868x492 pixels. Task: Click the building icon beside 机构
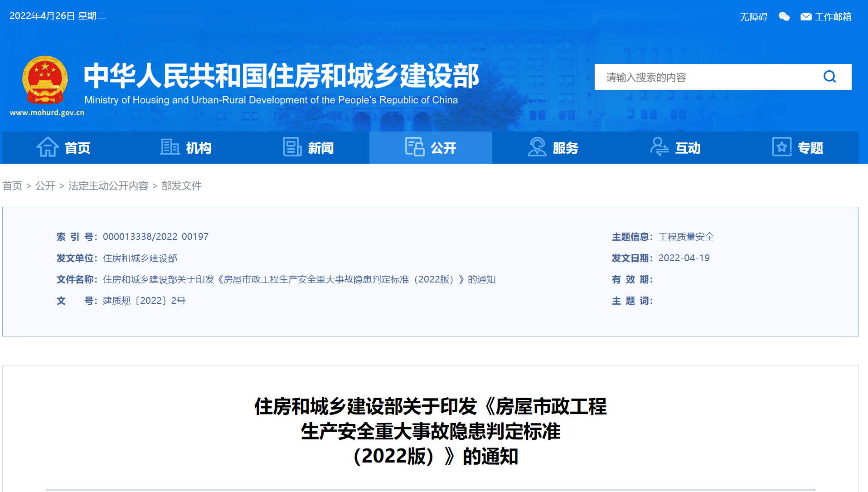pos(170,147)
